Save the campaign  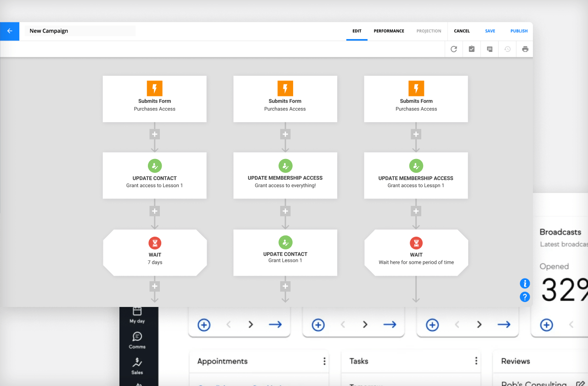coord(490,31)
